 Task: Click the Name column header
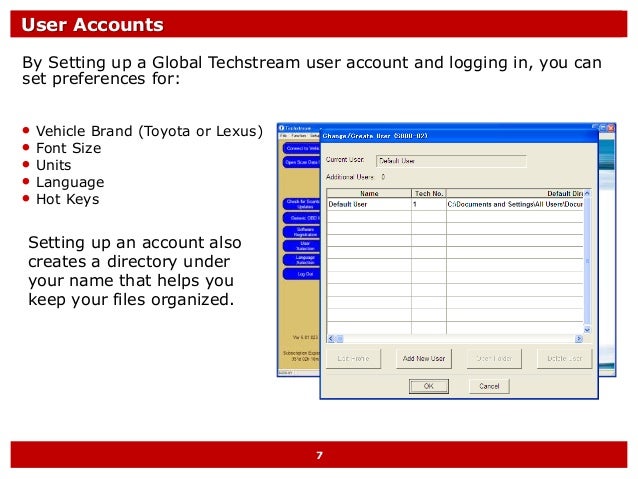369,194
